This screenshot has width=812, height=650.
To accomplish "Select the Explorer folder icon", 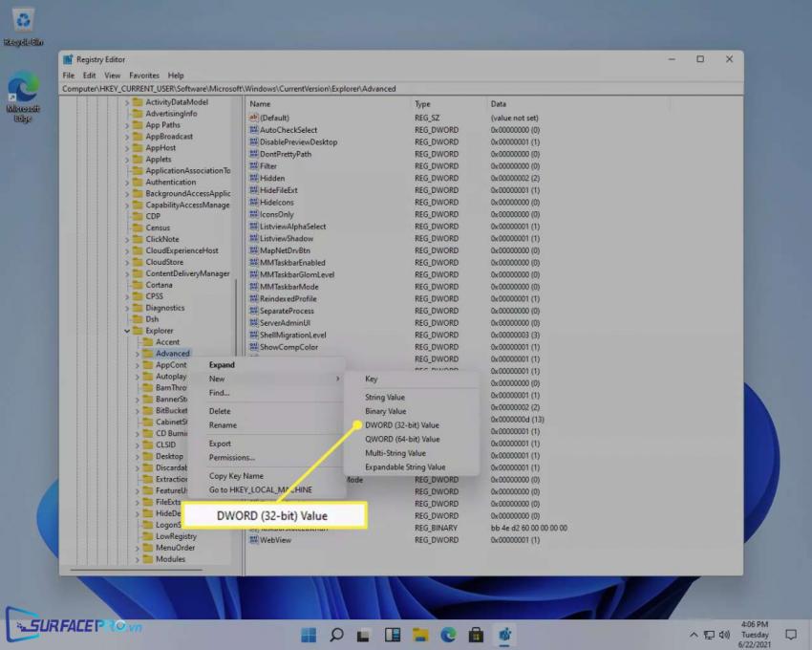I will point(138,331).
